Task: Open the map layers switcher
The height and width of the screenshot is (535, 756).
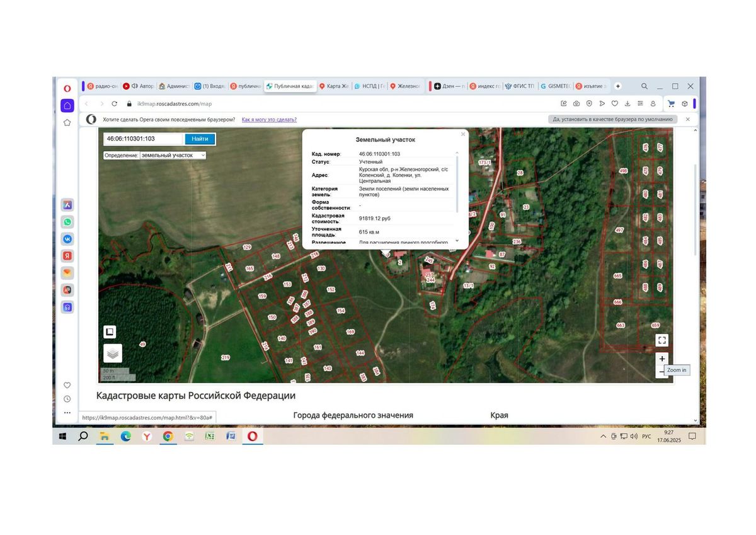Action: tap(113, 353)
